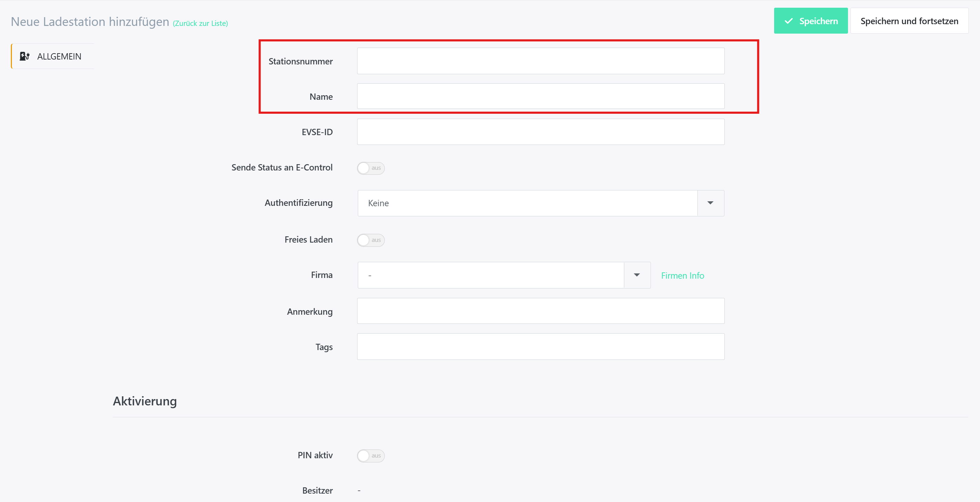This screenshot has width=980, height=502.
Task: Click the charging station icon beside ALLGEMEIN
Action: point(25,56)
